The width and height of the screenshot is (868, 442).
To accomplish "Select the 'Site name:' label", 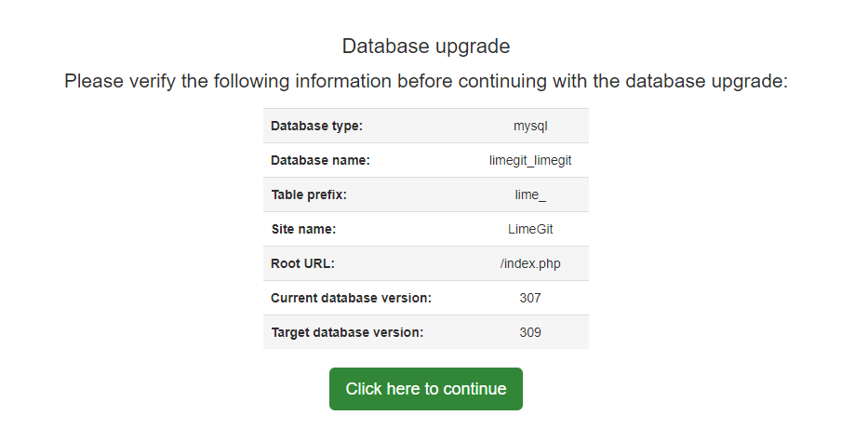I will point(303,229).
